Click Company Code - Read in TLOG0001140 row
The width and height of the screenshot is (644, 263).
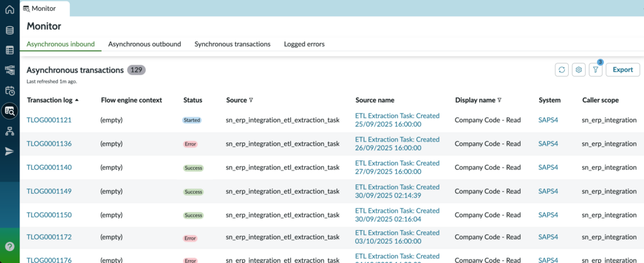click(x=488, y=168)
